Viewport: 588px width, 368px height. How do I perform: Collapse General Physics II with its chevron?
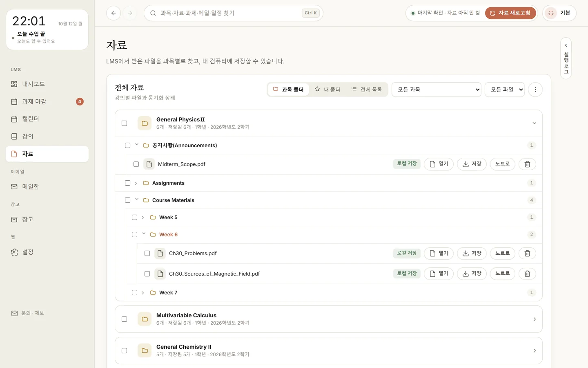(x=534, y=123)
